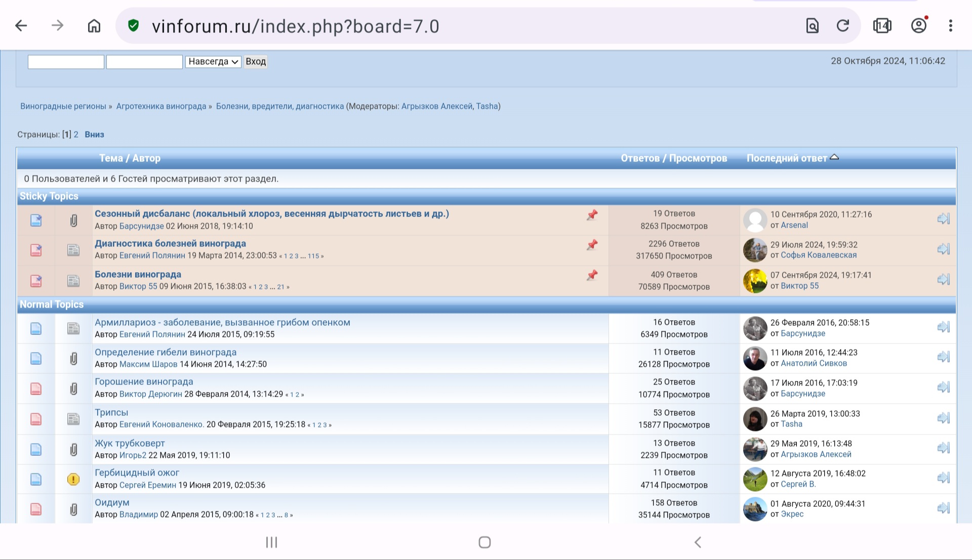The image size is (972, 560).
Task: Open Виноградные регионы breadcrumb
Action: (63, 106)
